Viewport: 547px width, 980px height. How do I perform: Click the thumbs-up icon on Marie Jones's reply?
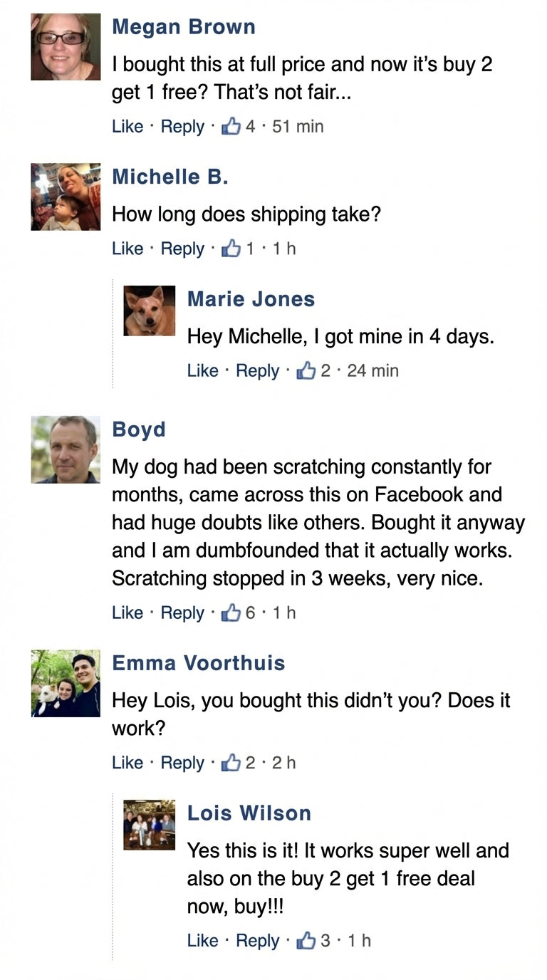coord(306,370)
